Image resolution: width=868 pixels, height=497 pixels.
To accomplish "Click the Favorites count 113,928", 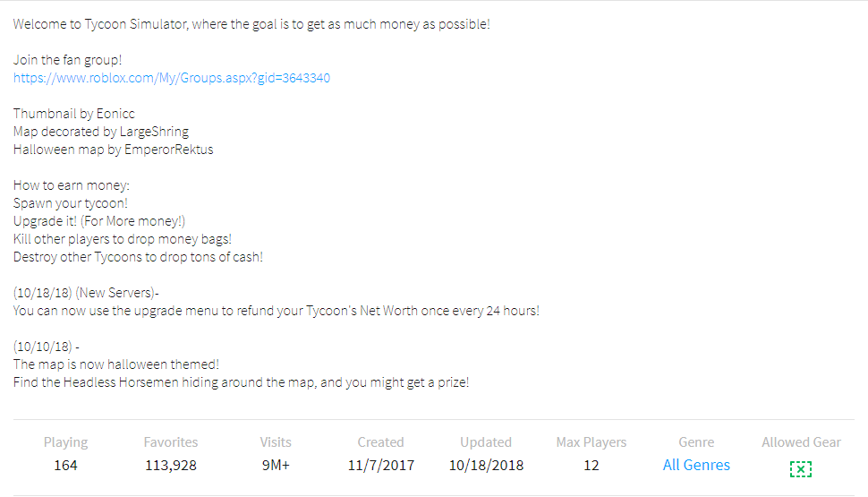I will click(171, 466).
